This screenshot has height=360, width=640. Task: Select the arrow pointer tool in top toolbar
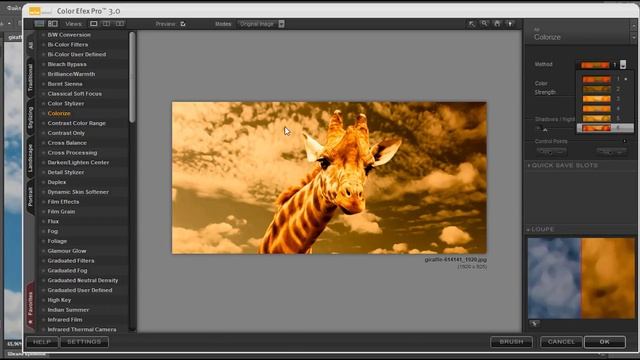471,24
